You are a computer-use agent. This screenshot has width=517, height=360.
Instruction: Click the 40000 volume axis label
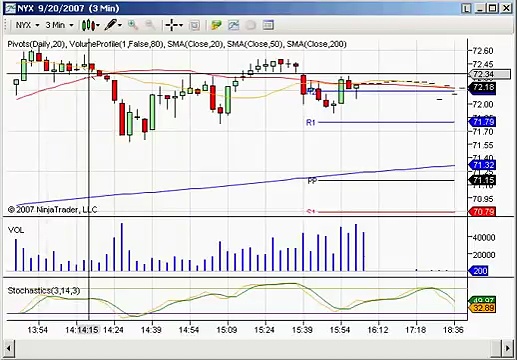483,237
